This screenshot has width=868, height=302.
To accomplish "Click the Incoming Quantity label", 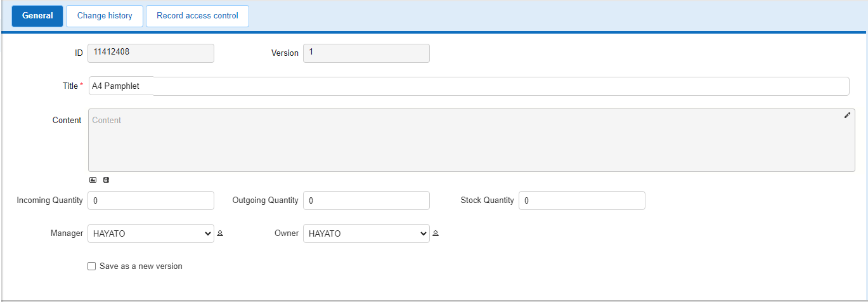I will [49, 200].
